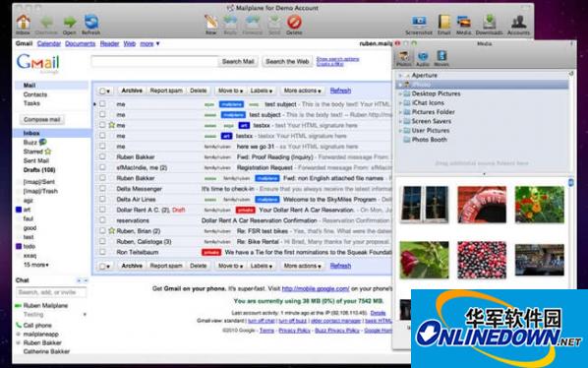This screenshot has width=588, height=368.
Task: Tick the checkbox for 'here we go 31' email
Action: click(x=102, y=146)
